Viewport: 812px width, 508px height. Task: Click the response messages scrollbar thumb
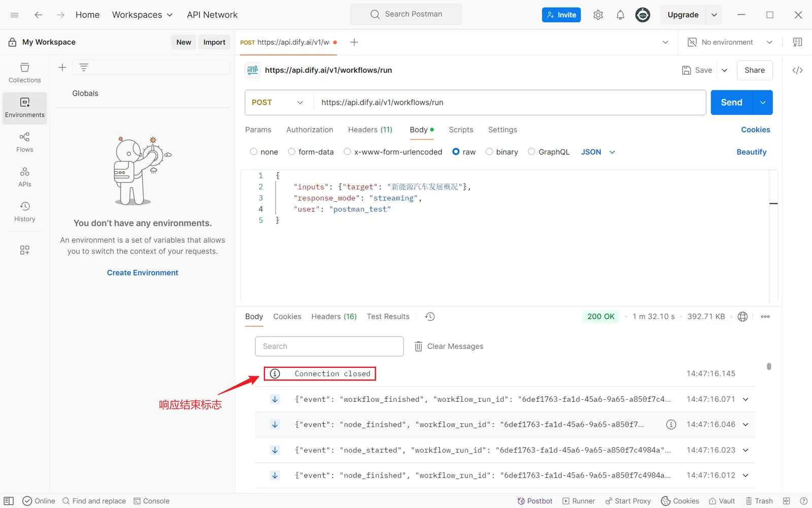pos(769,366)
